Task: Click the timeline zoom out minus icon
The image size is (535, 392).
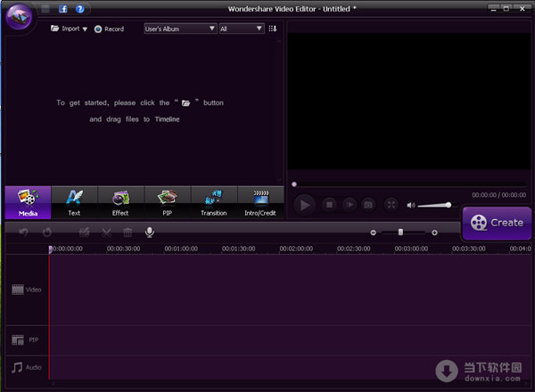Action: 374,233
